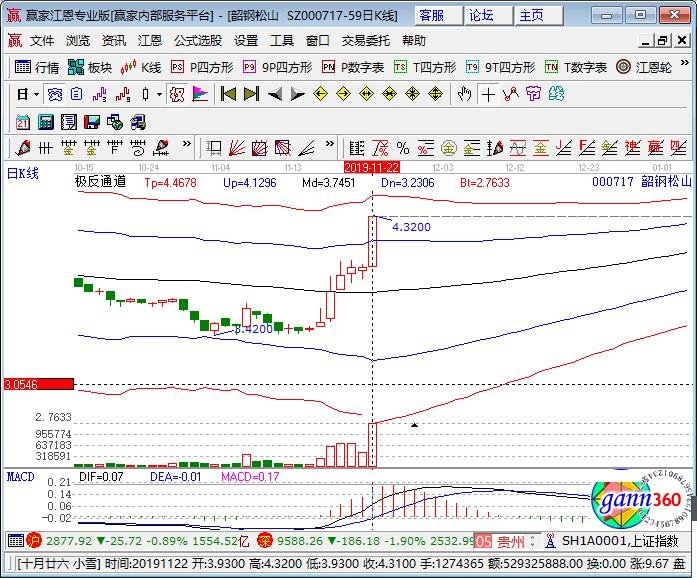Image resolution: width=697 pixels, height=578 pixels.
Task: Jump to the first bar
Action: pyautogui.click(x=228, y=94)
